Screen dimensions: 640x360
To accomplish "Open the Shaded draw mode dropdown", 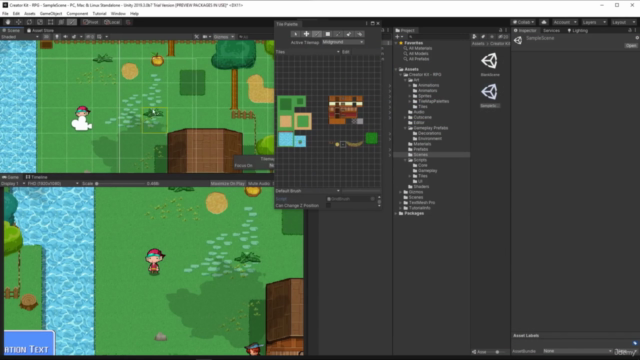I will pos(20,37).
